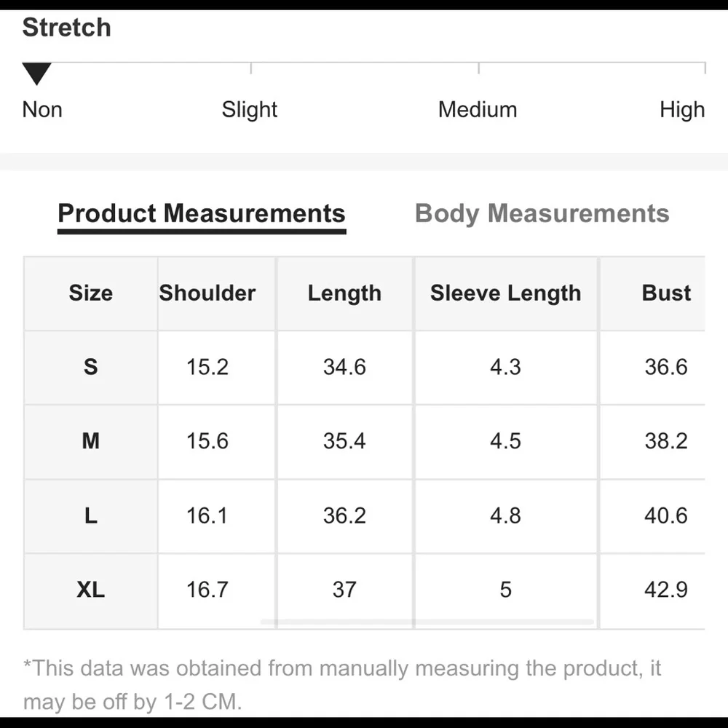
Task: Select the S size row label
Action: point(91,367)
